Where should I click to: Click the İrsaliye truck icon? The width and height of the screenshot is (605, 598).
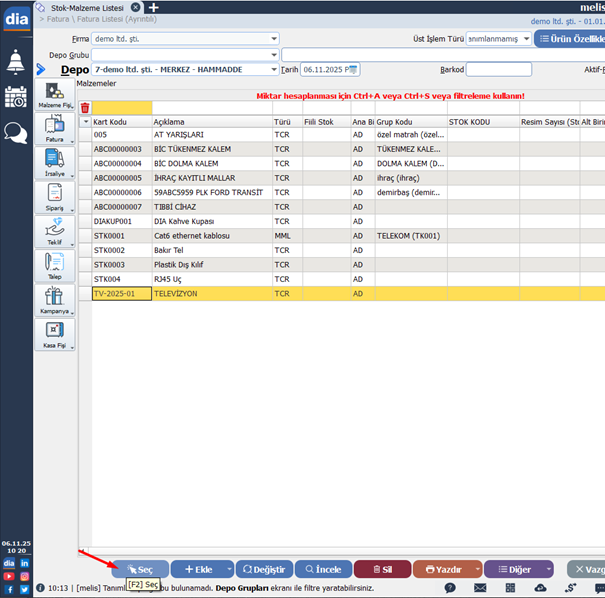pos(54,162)
